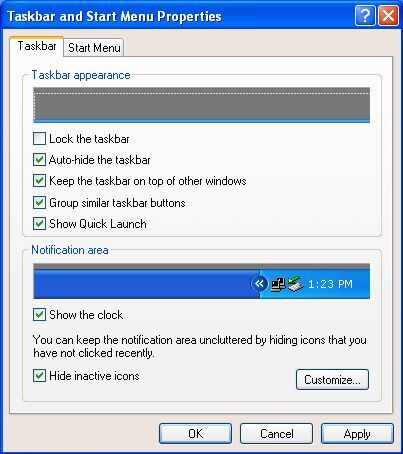Viewport: 403px width, 454px height.
Task: Toggle Hide inactive icons checkbox
Action: (39, 376)
